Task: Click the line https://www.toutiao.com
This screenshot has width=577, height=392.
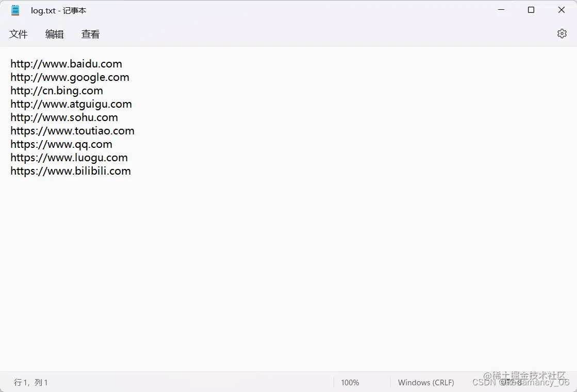Action: [73, 131]
